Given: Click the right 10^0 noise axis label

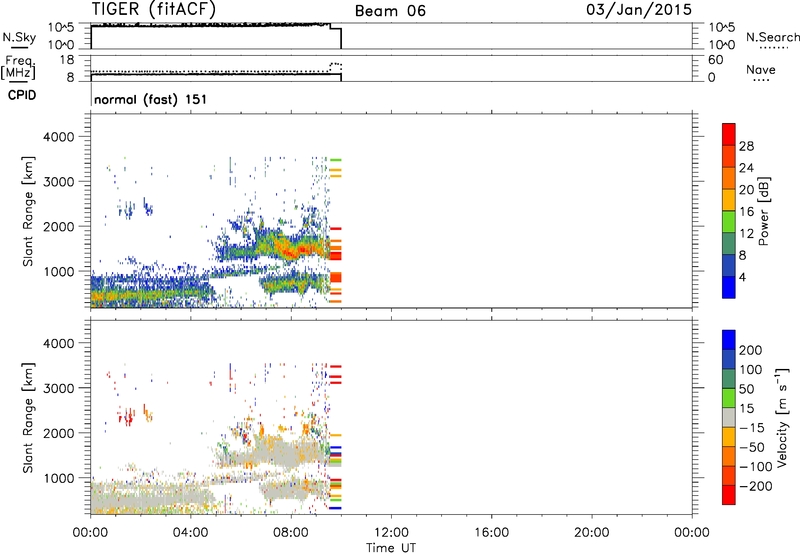Looking at the screenshot, I should coord(721,45).
